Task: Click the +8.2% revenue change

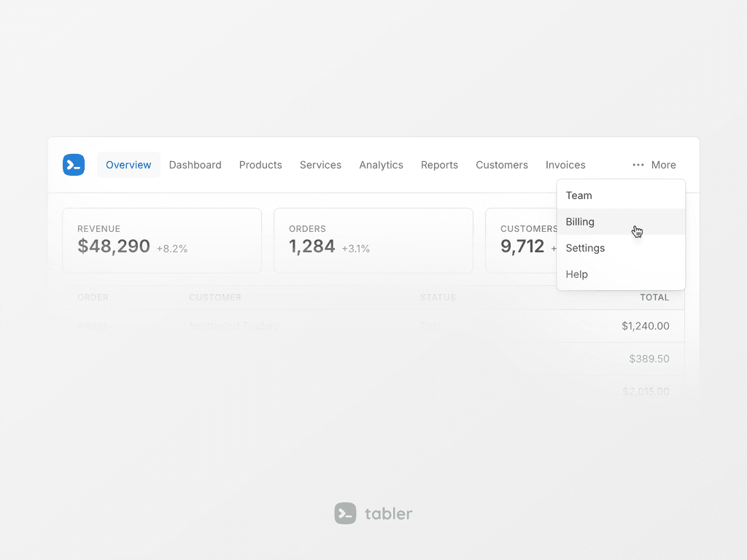Action: pyautogui.click(x=172, y=249)
